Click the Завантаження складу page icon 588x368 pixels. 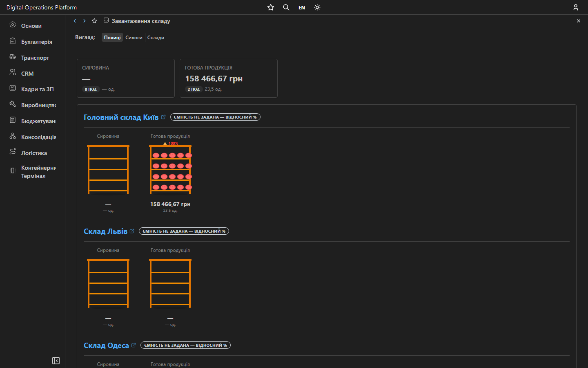coord(106,20)
